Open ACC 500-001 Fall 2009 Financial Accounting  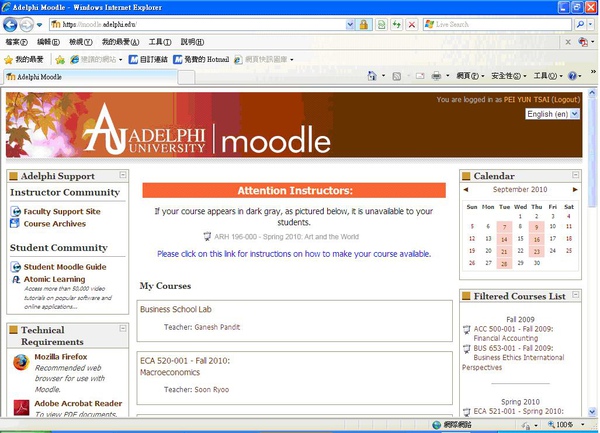[513, 334]
